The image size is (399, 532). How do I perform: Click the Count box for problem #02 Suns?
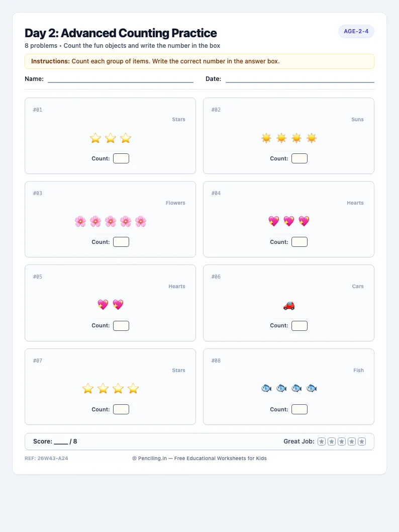click(x=300, y=158)
